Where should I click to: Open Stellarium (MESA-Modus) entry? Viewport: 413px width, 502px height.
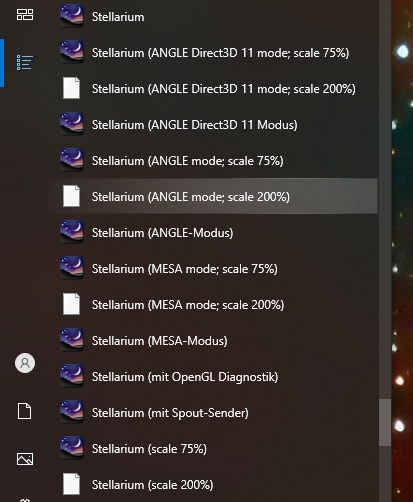pos(213,341)
